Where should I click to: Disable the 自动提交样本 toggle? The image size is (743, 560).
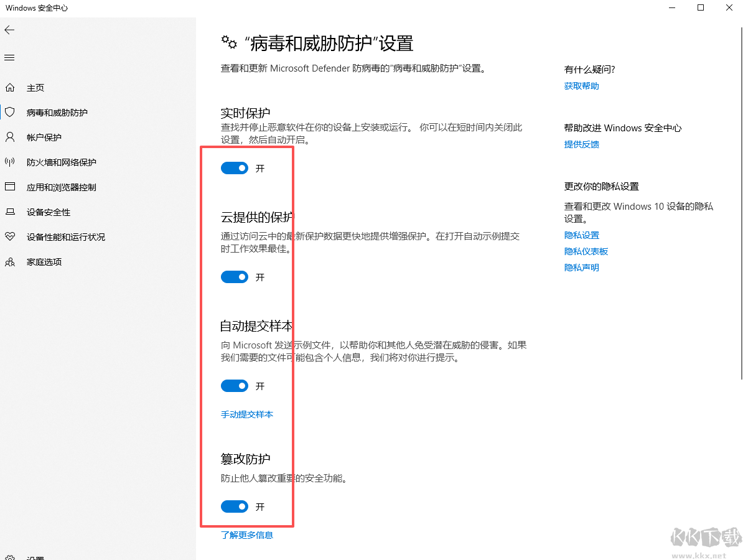235,386
